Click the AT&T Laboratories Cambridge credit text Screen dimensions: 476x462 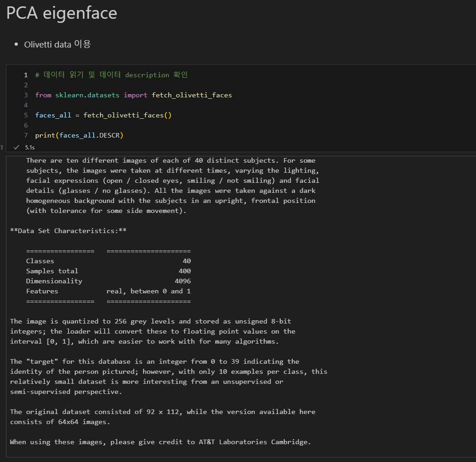pyautogui.click(x=255, y=442)
